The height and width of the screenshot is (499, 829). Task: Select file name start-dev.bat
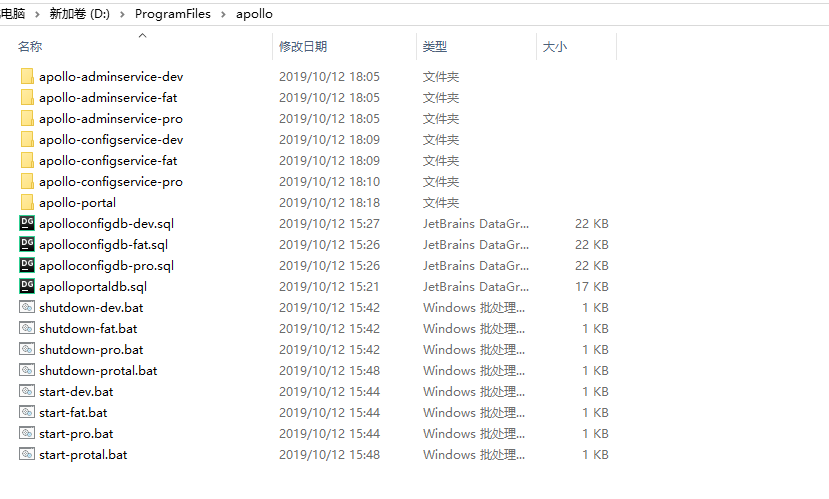(76, 392)
